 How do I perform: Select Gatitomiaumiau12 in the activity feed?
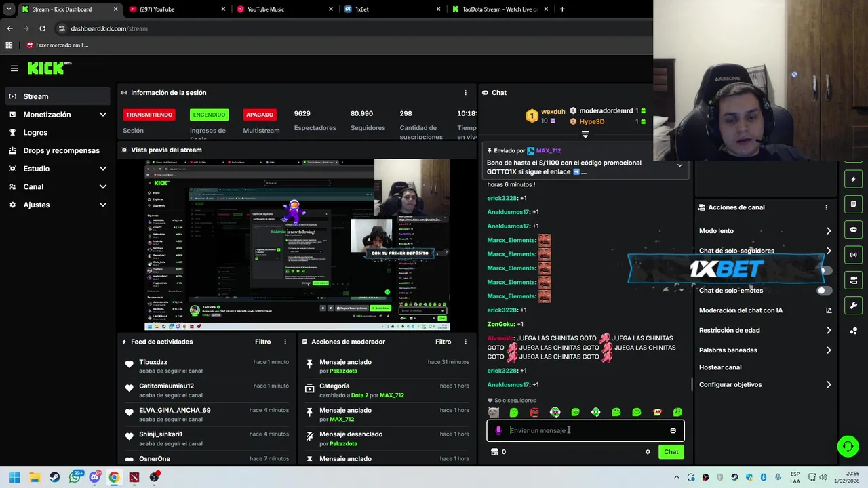click(166, 386)
